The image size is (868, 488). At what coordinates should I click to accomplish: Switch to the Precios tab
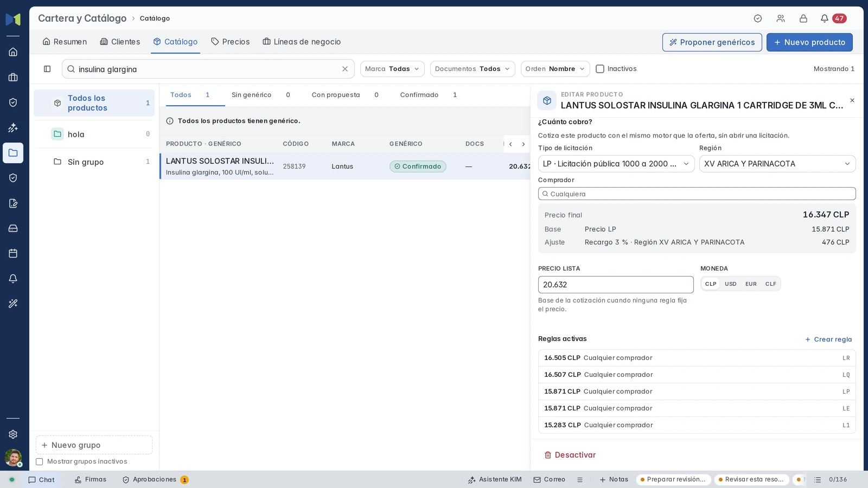[x=231, y=42]
